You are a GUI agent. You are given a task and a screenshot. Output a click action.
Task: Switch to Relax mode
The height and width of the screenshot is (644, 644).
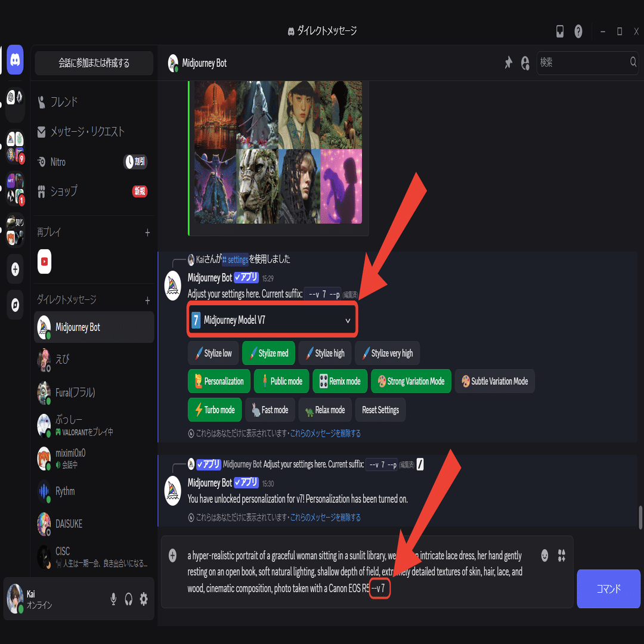(325, 410)
